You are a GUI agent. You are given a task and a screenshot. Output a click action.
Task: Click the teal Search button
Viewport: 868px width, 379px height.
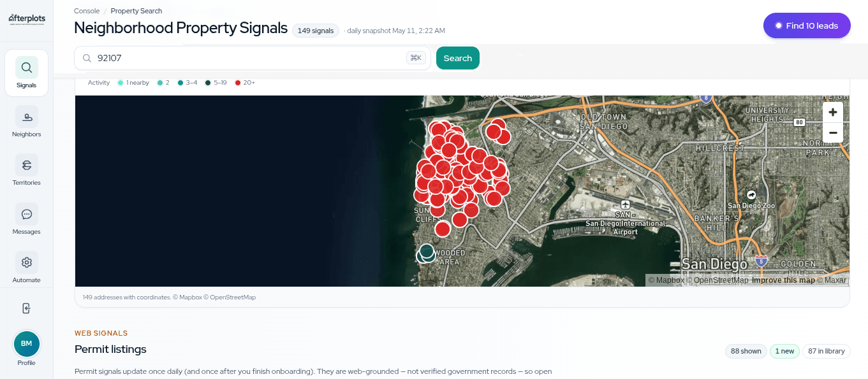tap(457, 58)
